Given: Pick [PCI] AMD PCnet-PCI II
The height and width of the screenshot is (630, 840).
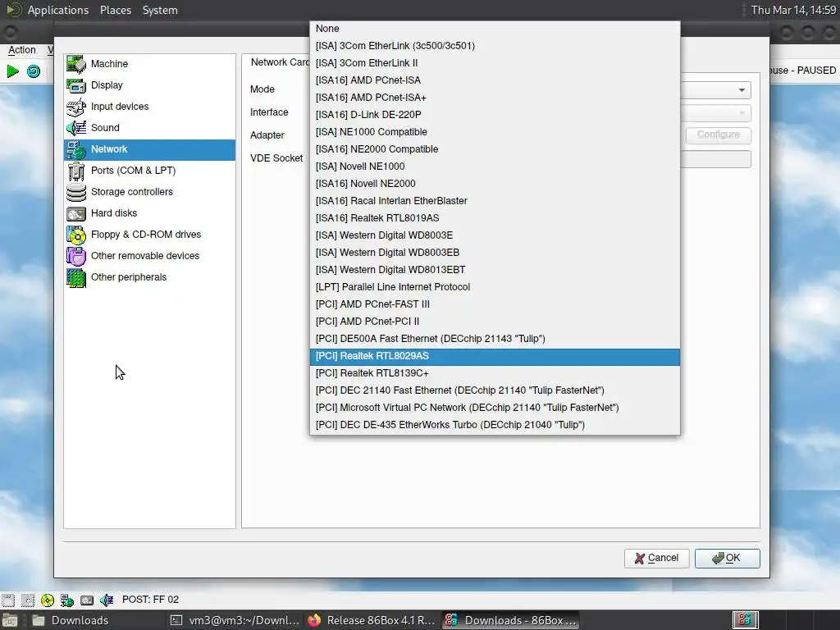Looking at the screenshot, I should point(495,322).
